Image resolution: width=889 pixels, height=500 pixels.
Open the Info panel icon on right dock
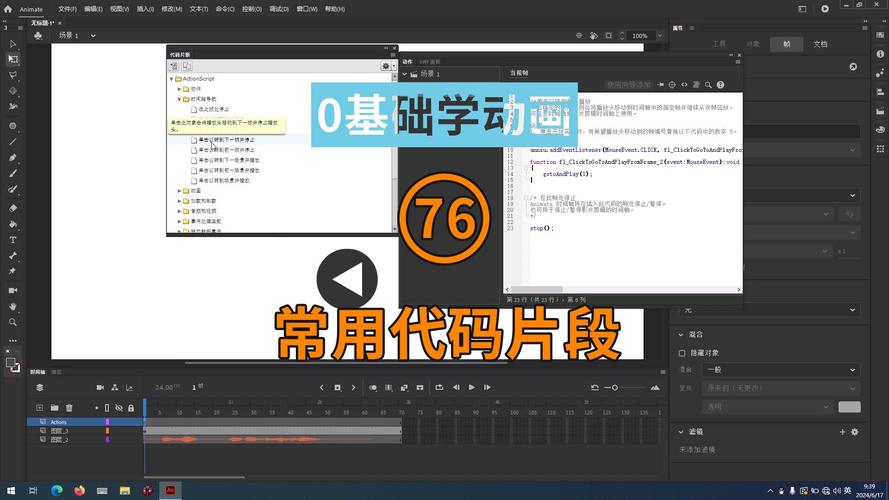880,54
